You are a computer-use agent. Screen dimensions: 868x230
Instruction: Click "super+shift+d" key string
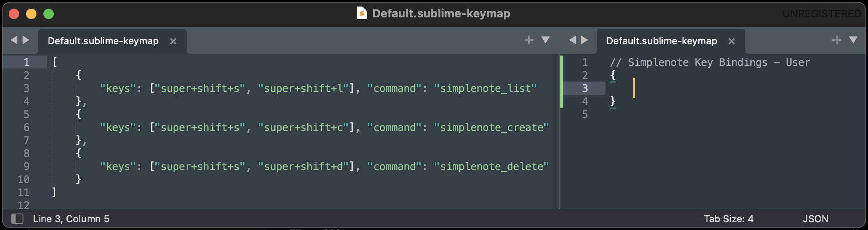pyautogui.click(x=303, y=167)
